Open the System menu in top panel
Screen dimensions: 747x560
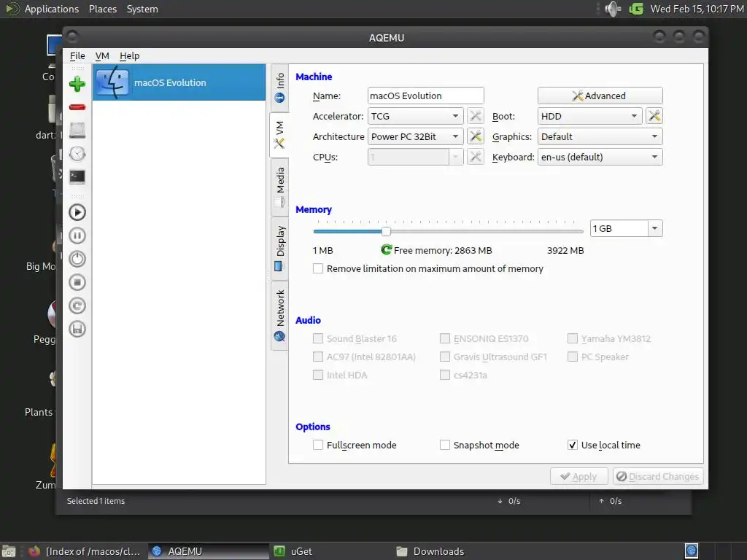tap(142, 9)
